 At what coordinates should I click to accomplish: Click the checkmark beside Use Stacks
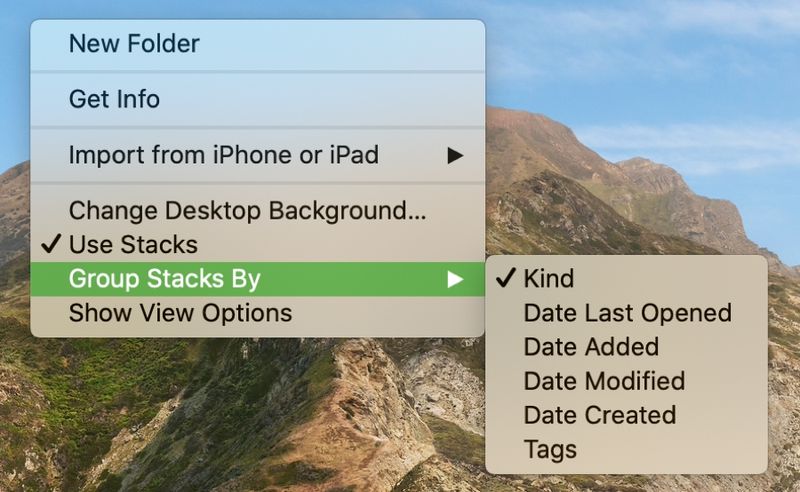(x=51, y=244)
